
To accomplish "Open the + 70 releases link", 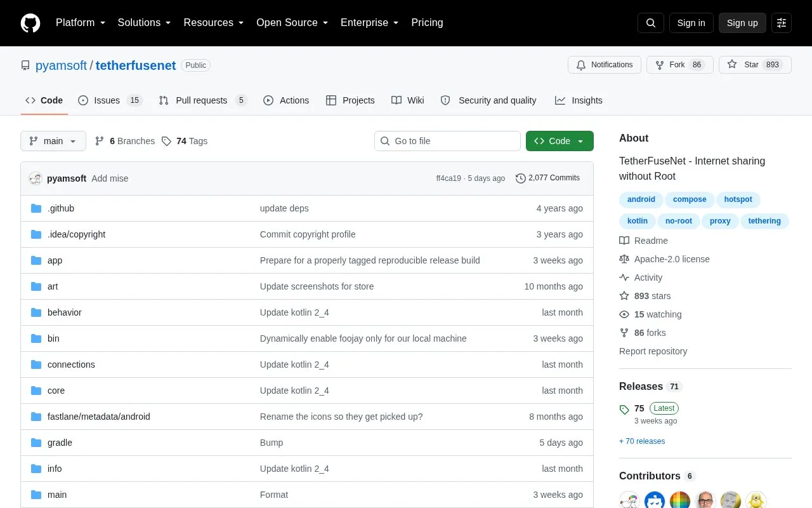I will pos(642,441).
